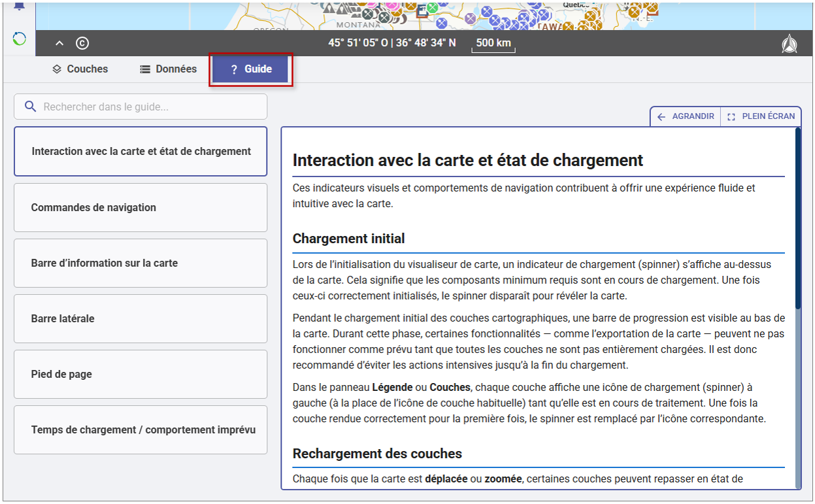Viewport: 815px width, 504px height.
Task: Toggle the coordinates display 45° 51' 05" O
Action: [x=392, y=43]
